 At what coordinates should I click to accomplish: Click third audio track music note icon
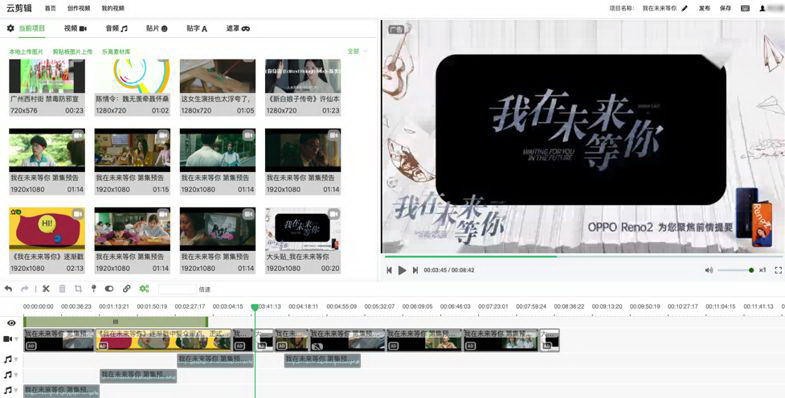pos(8,389)
